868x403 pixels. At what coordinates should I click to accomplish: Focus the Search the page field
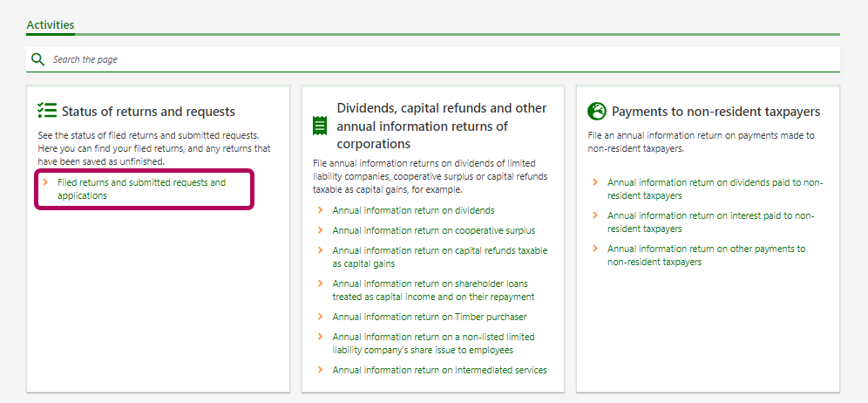tap(436, 59)
